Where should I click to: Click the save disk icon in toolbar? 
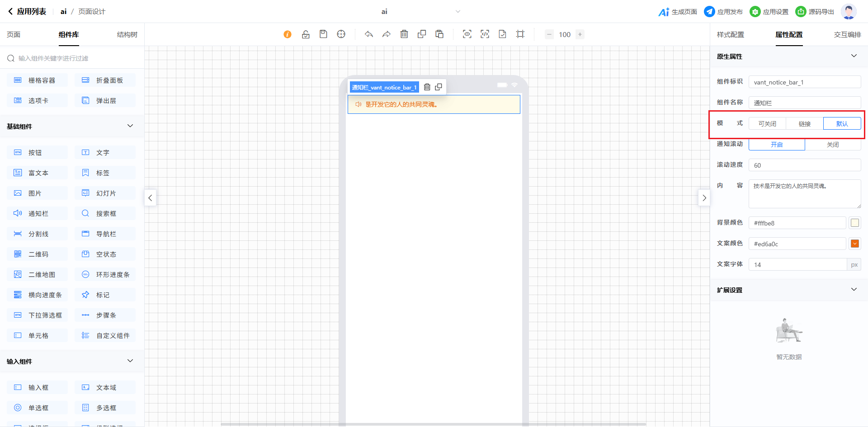[323, 34]
